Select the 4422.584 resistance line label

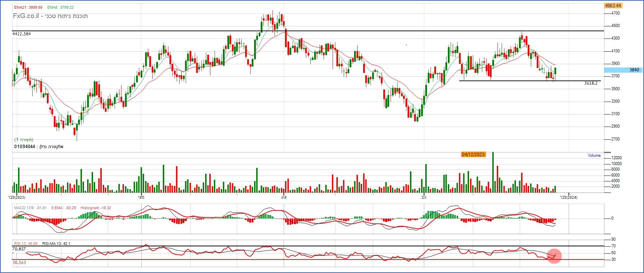tap(22, 34)
